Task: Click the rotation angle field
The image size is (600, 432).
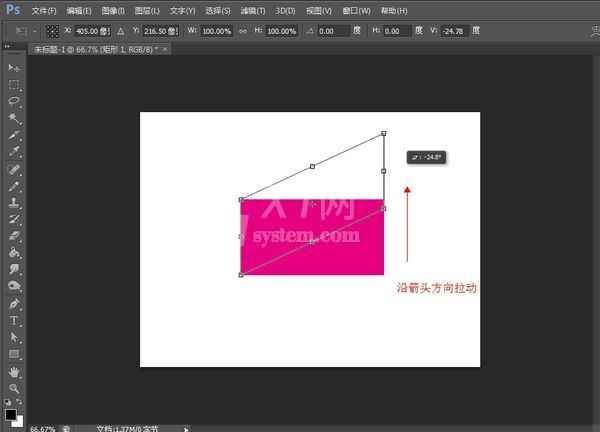Action: [x=333, y=31]
